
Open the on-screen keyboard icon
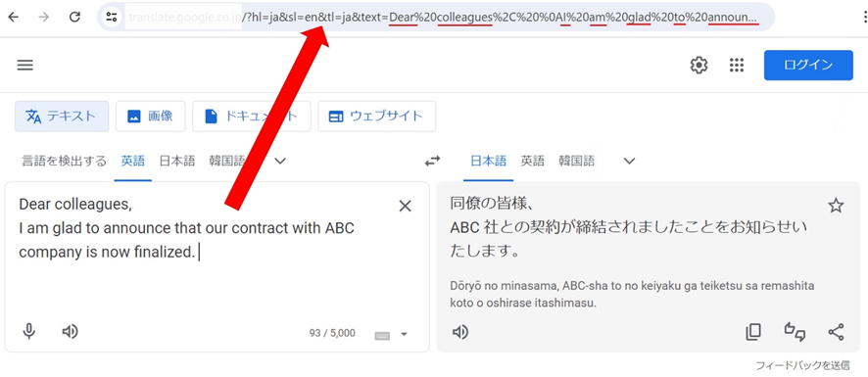pyautogui.click(x=382, y=335)
